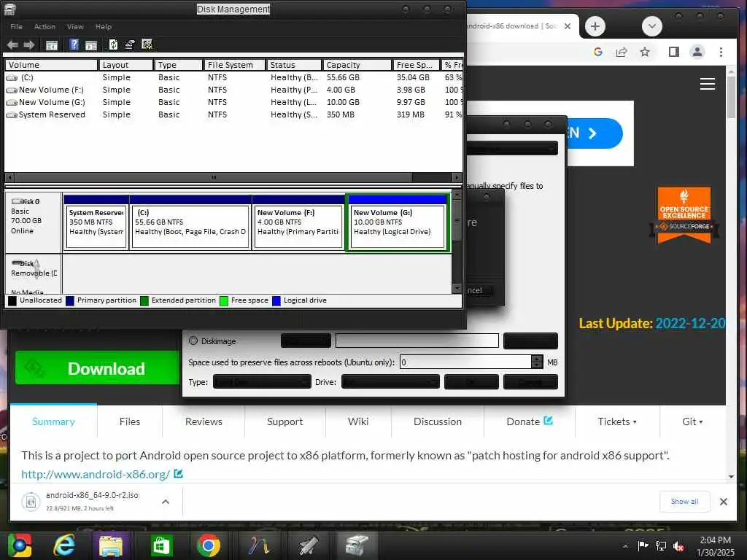The width and height of the screenshot is (747, 560).
Task: Click the share page icon in Chrome
Action: click(622, 52)
